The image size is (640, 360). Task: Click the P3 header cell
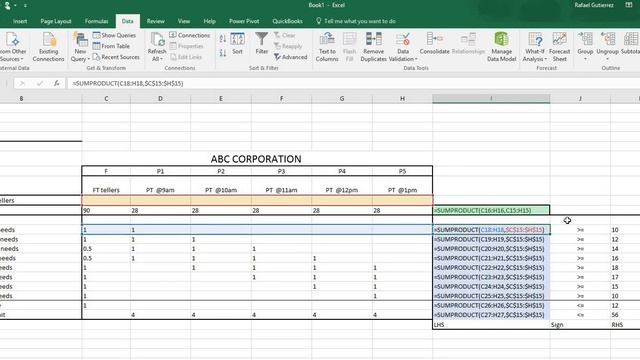tap(281, 171)
